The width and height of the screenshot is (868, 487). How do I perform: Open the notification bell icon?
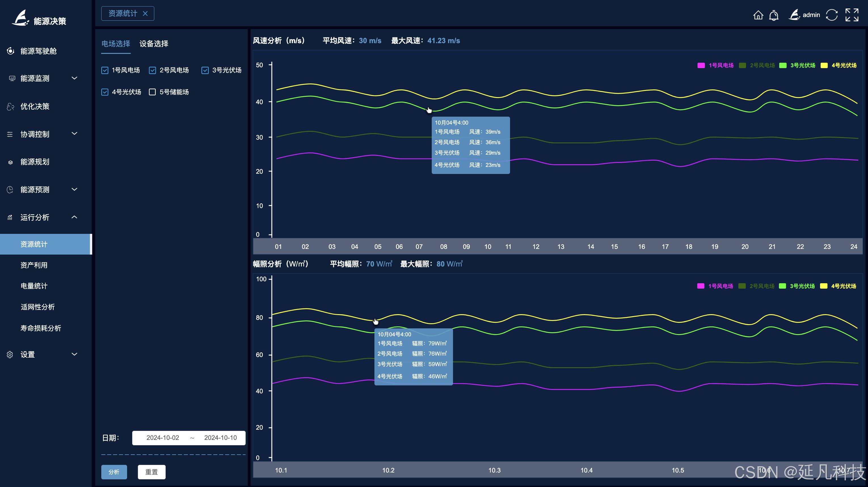point(774,15)
